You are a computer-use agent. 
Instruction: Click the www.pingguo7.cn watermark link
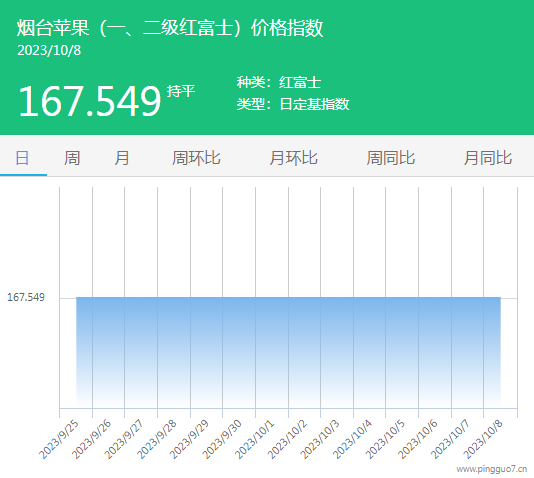492,469
